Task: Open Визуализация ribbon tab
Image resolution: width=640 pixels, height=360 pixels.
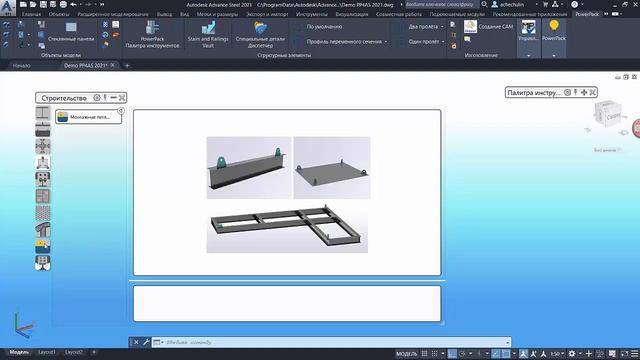Action: [352, 14]
